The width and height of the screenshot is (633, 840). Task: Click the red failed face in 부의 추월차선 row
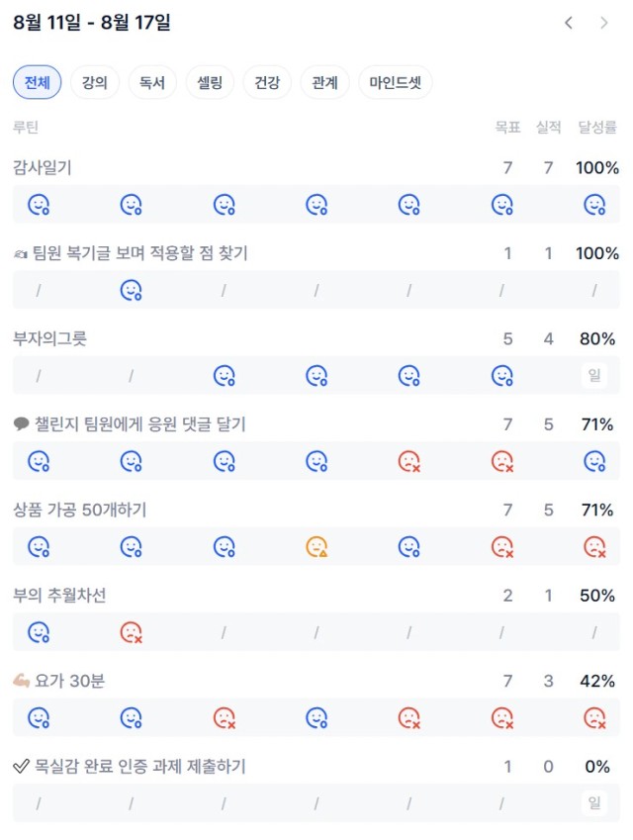tap(132, 632)
